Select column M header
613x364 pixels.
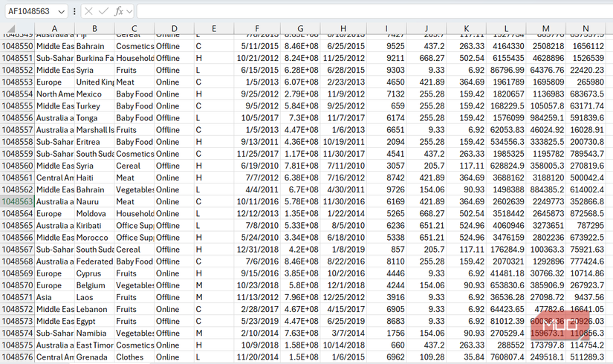[546, 29]
